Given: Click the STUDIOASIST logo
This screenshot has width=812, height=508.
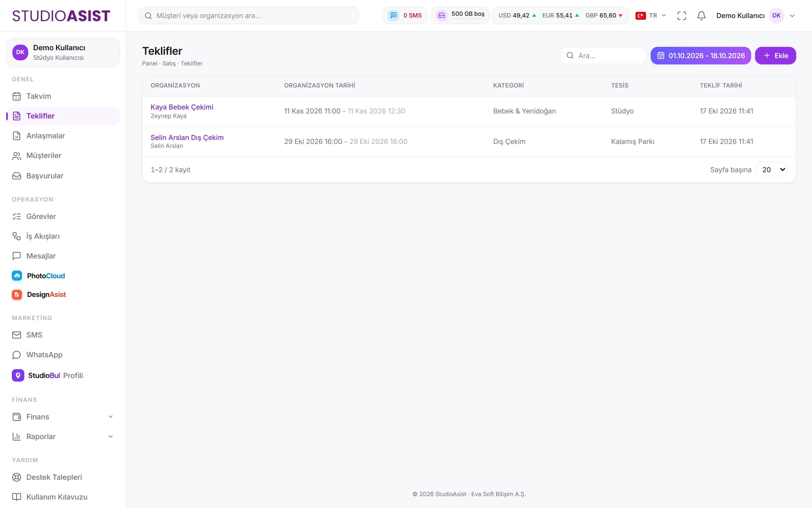Looking at the screenshot, I should tap(61, 16).
